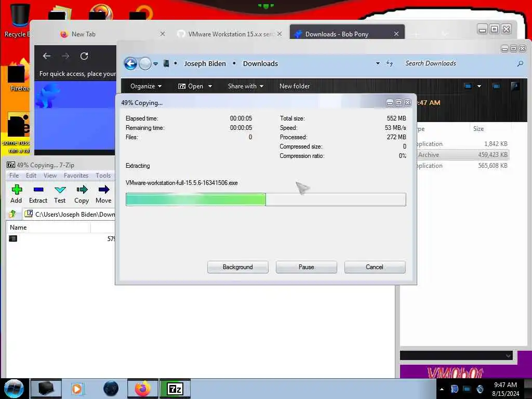Viewport: 532px width, 399px height.
Task: Open 7-Zip Favorites menu
Action: pos(76,176)
